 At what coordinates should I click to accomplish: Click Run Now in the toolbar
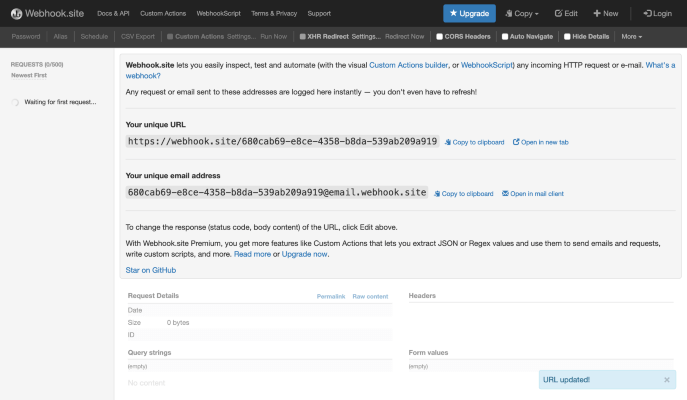pyautogui.click(x=273, y=36)
